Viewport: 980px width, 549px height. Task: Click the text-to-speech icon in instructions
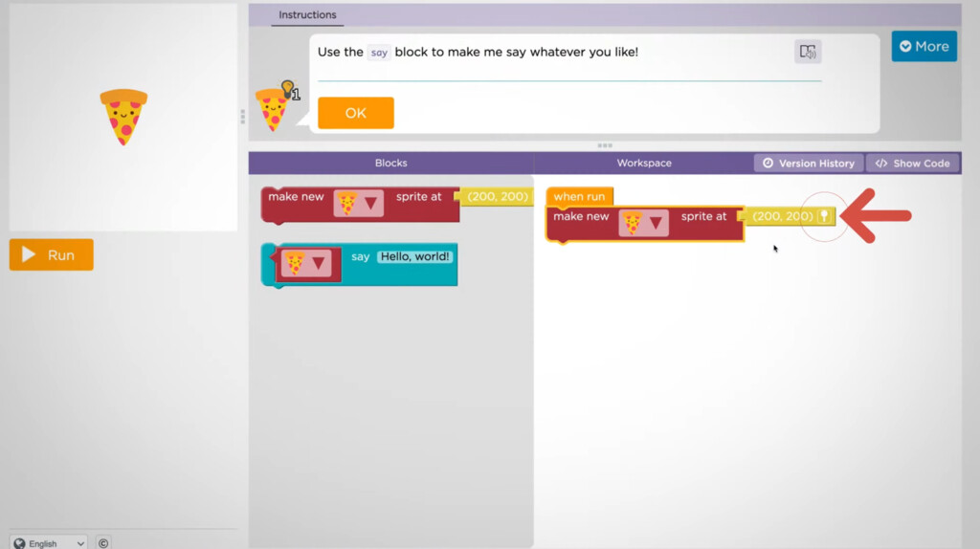[808, 52]
